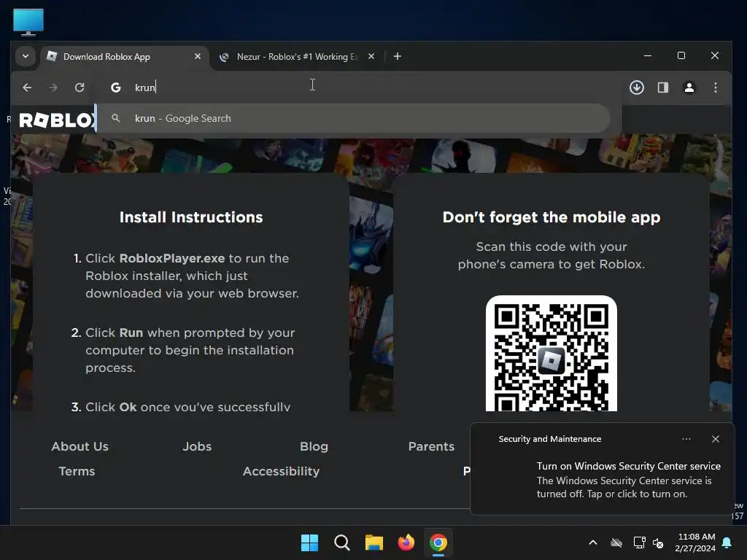Screen dimensions: 747x560
Task: Open File Explorer from taskbar
Action: click(374, 542)
